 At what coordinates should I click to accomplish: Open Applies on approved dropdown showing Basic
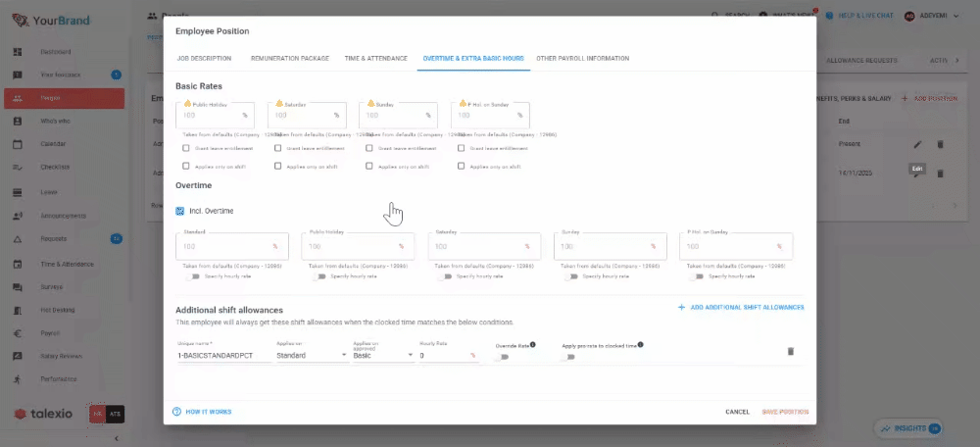[383, 355]
